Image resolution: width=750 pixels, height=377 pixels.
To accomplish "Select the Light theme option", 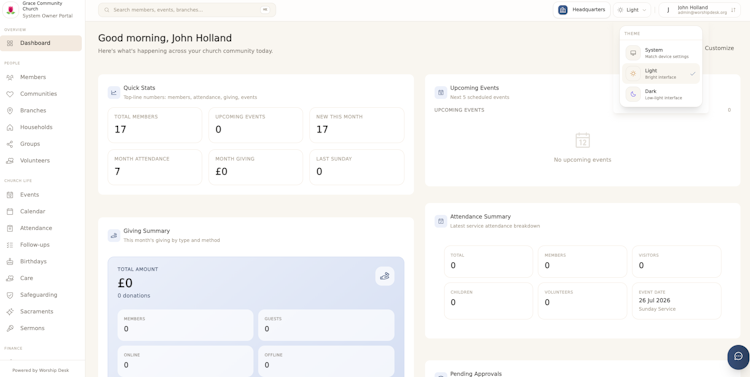I will click(x=661, y=74).
